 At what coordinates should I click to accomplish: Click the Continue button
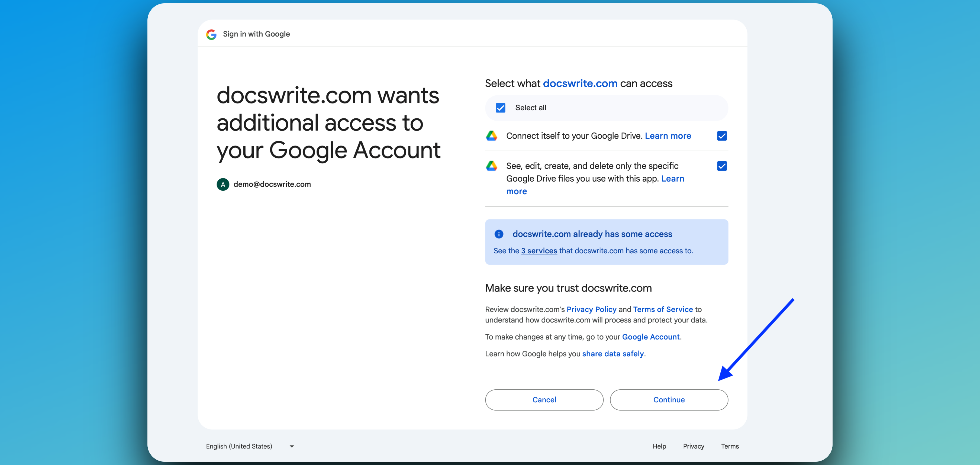point(669,400)
